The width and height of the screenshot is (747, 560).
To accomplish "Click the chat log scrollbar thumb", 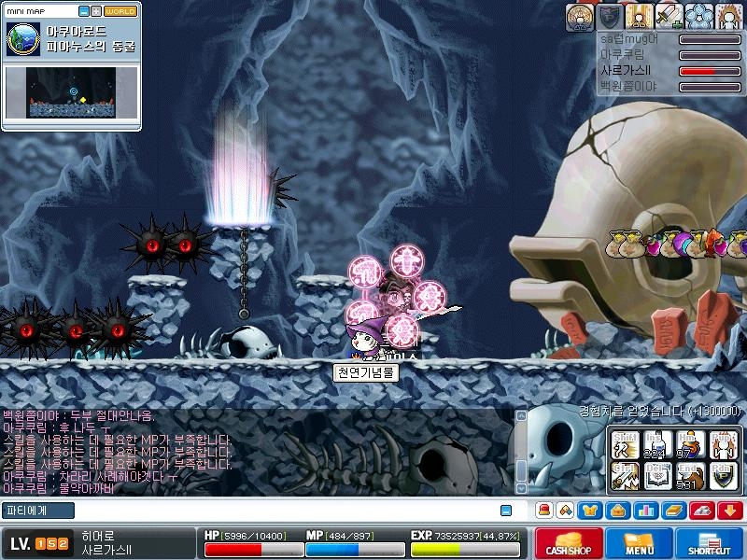I will point(521,470).
